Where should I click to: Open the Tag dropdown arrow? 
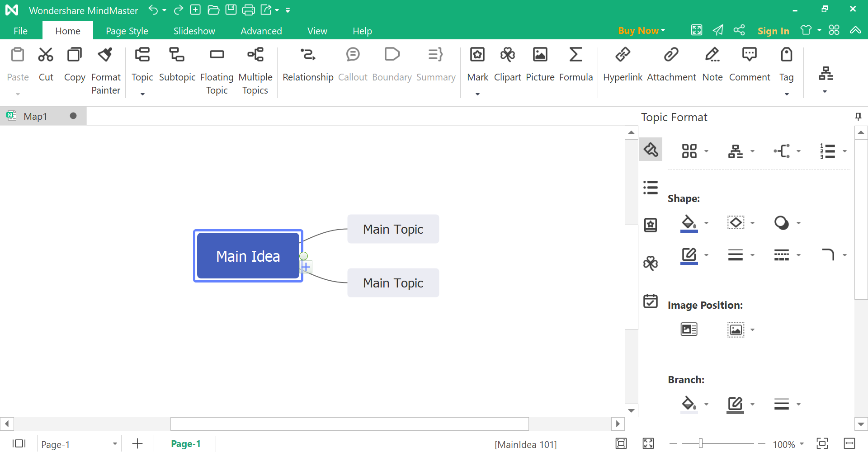point(787,94)
